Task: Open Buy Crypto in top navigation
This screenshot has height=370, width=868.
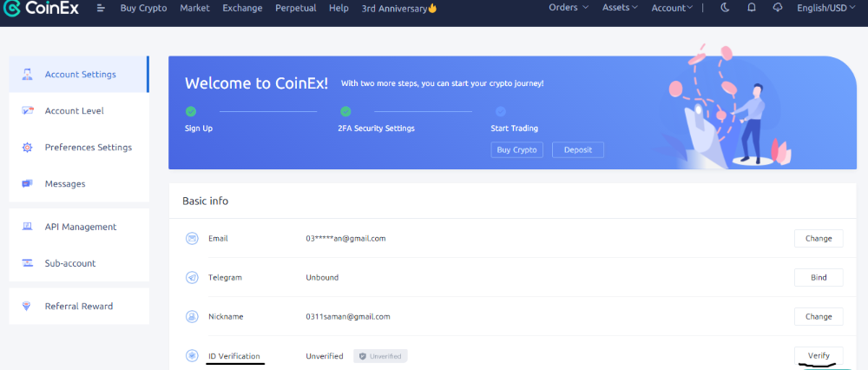Action: 143,9
